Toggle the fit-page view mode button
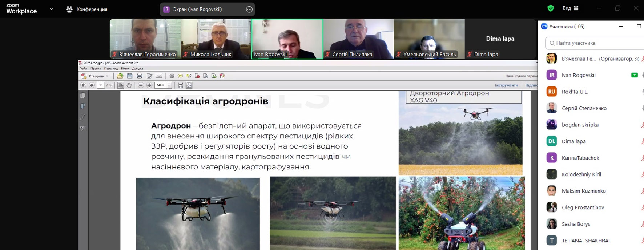The height and width of the screenshot is (250, 644). coord(189,85)
